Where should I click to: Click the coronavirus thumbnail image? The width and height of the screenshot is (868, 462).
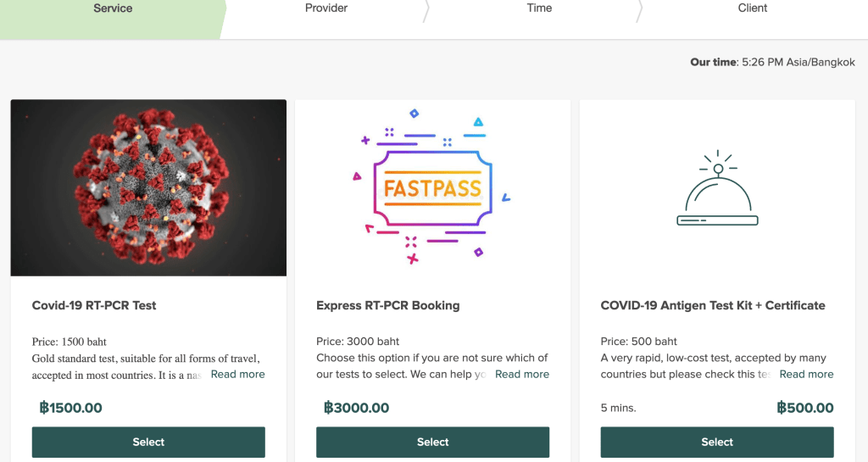click(x=148, y=187)
